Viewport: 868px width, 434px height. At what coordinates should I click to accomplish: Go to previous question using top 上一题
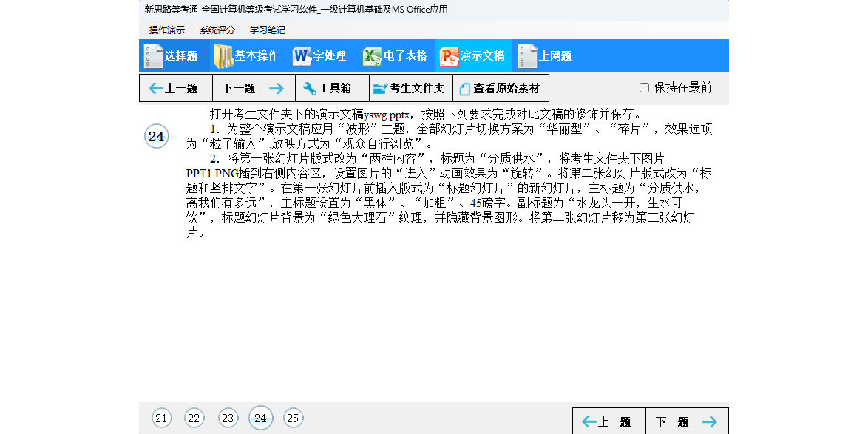coord(175,89)
